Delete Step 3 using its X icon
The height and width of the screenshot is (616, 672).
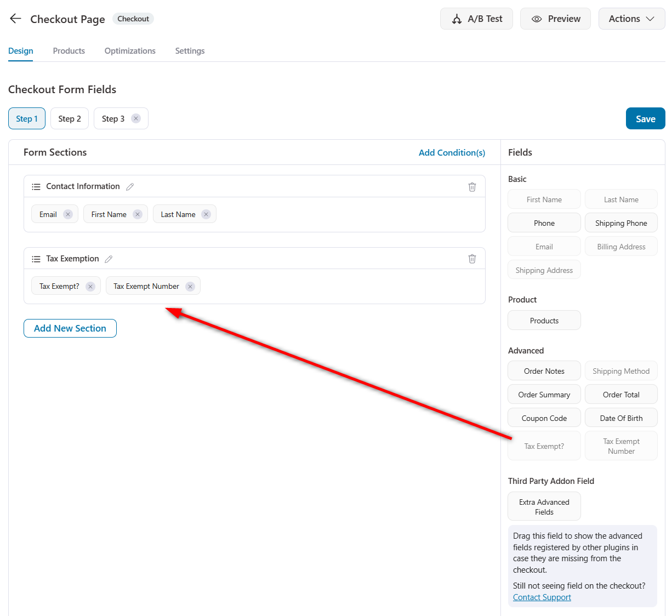coord(135,118)
